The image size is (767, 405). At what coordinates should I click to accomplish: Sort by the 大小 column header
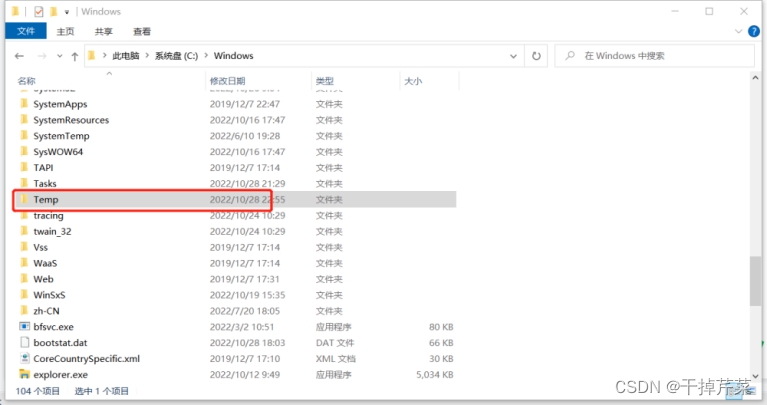pos(413,81)
